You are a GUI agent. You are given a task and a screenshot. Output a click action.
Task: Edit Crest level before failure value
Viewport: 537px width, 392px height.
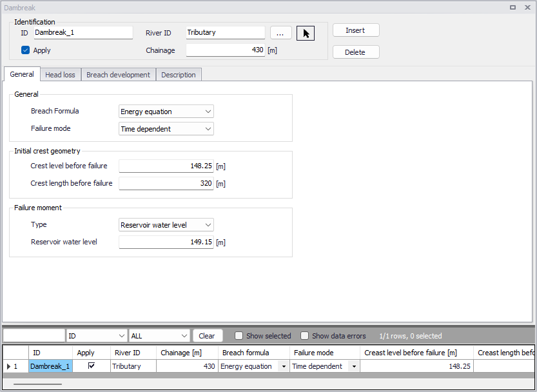tap(166, 166)
